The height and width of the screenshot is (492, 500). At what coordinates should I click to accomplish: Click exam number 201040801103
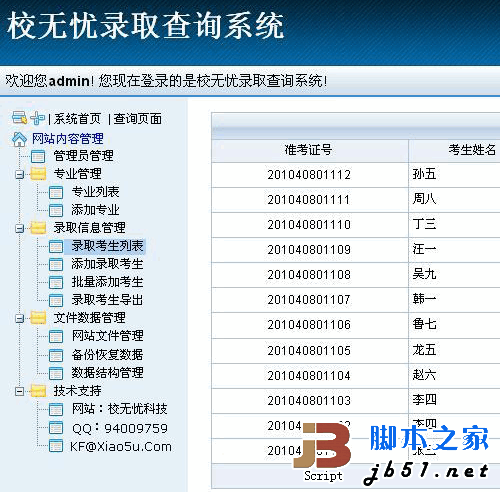pos(309,400)
